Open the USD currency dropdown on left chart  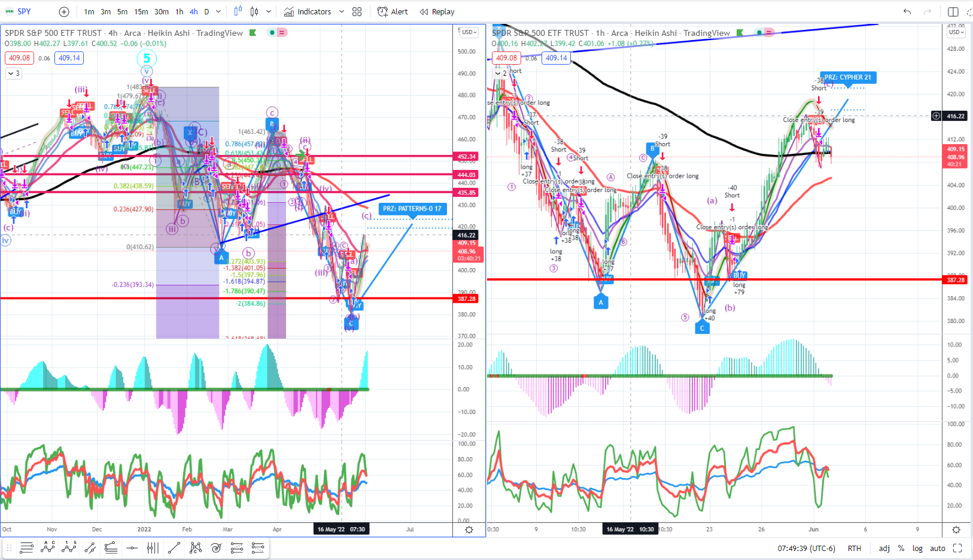coord(469,32)
